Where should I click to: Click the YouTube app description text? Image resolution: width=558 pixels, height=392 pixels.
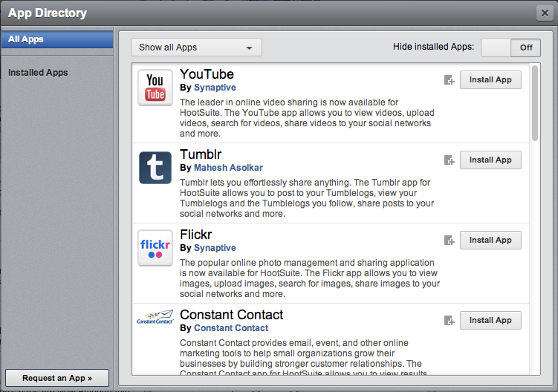[x=307, y=118]
